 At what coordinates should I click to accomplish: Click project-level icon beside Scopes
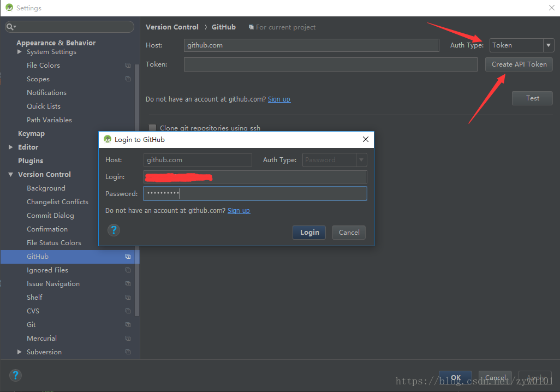[x=128, y=79]
